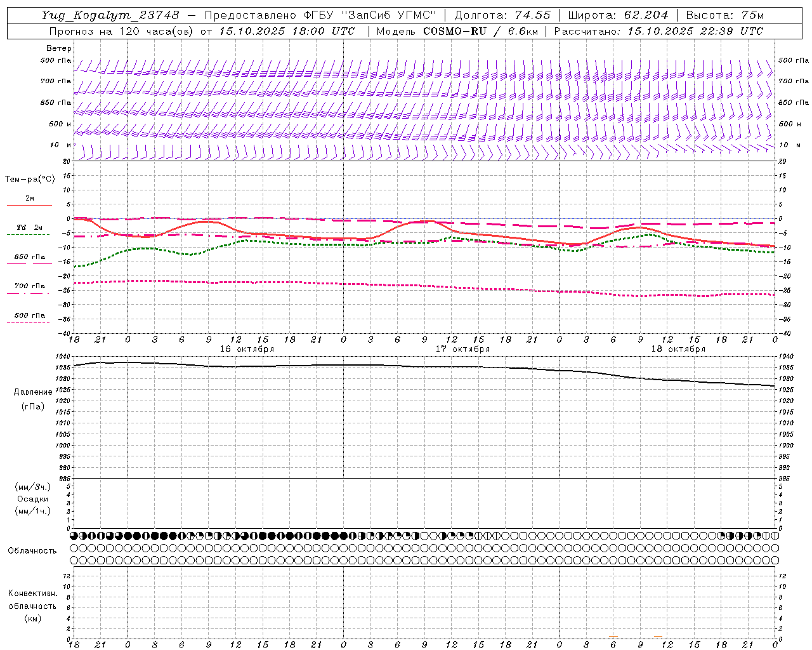Click the Ветер panel label
812x650 pixels.
pos(59,48)
